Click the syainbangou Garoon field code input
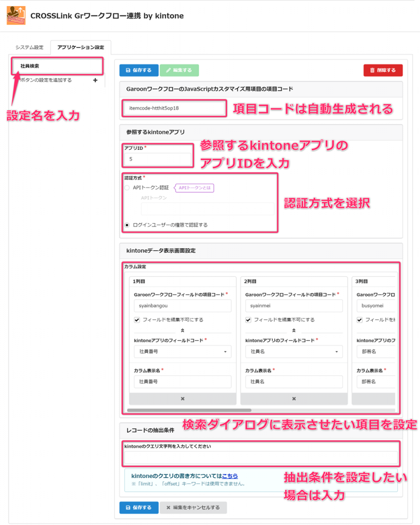 pos(183,306)
